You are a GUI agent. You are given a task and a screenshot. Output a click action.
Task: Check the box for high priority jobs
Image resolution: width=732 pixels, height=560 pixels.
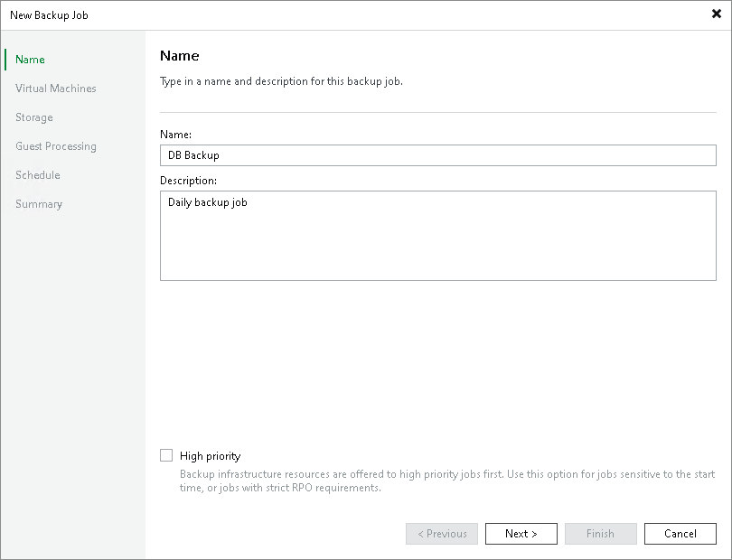click(x=167, y=455)
